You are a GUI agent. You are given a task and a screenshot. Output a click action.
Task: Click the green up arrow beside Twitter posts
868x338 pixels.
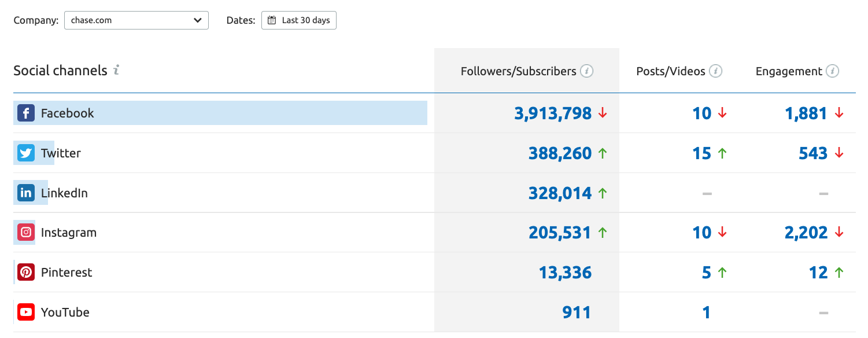pos(722,153)
